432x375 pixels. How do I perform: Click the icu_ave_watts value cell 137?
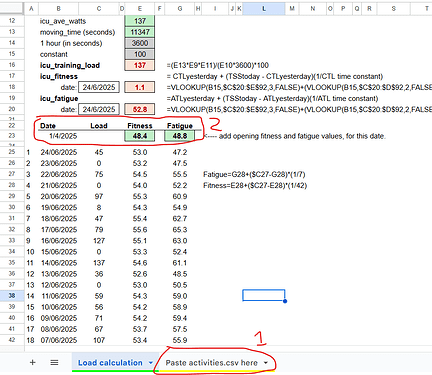click(140, 21)
